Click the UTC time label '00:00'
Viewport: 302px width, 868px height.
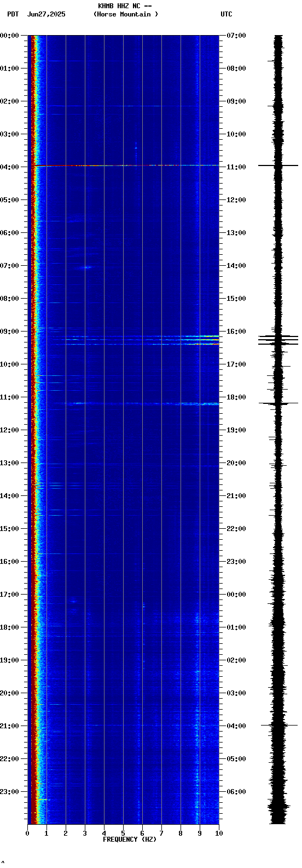tap(236, 595)
